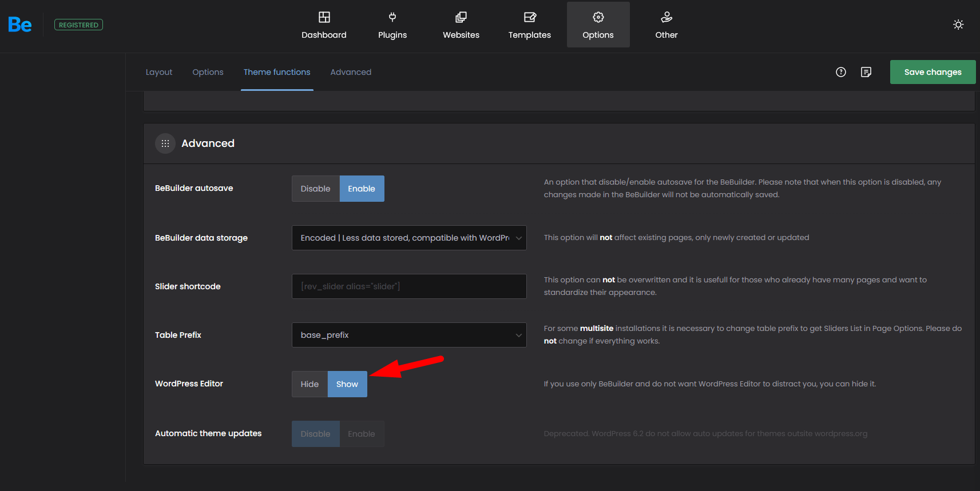
Task: Click the BeBuilder data storage label
Action: (x=201, y=238)
